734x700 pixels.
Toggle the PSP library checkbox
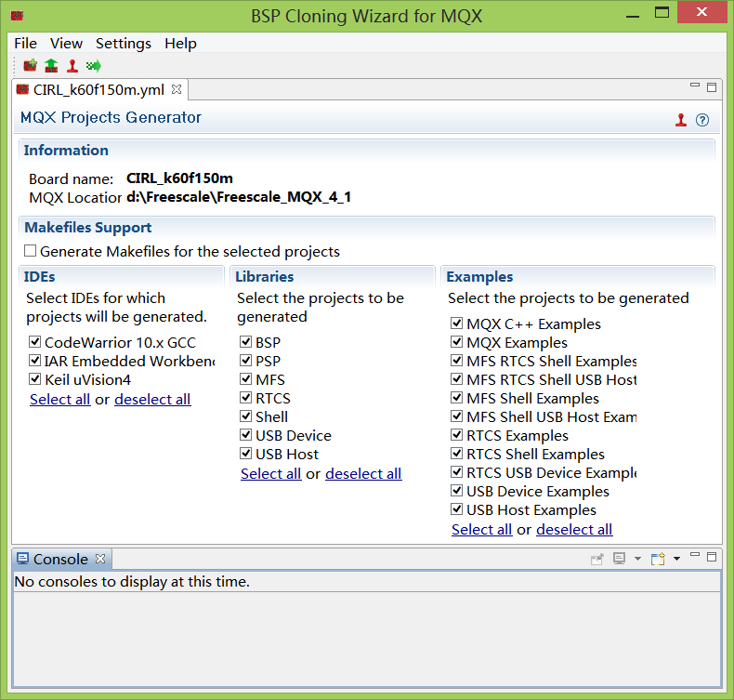tap(246, 360)
